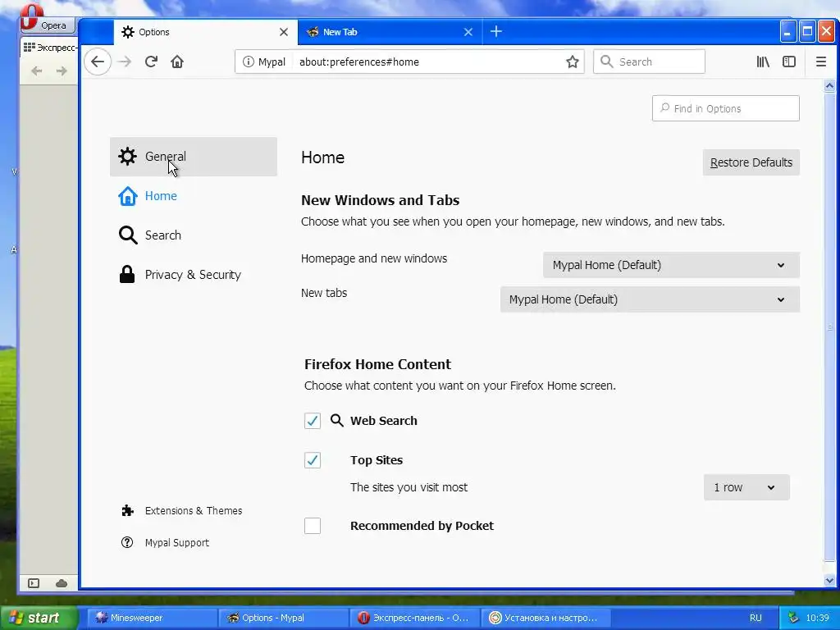
Task: Click the Search magnifier icon in sidebar
Action: tap(127, 235)
